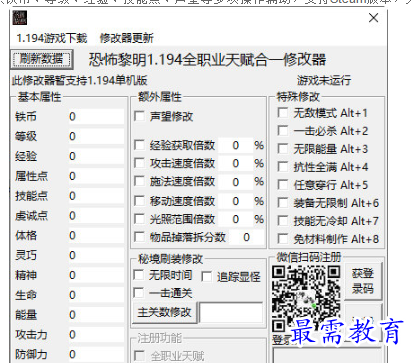Click the WeChat QR code image
This screenshot has height=363, width=412.
pyautogui.click(x=306, y=298)
